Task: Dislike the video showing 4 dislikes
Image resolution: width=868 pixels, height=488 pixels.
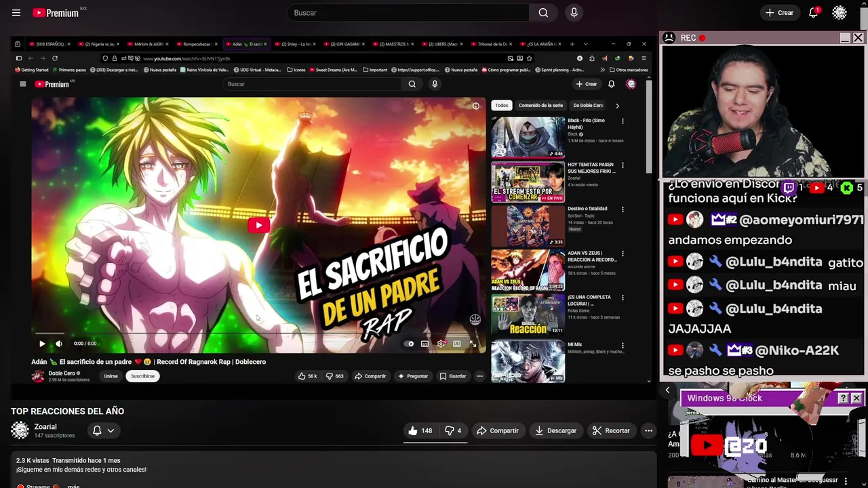Action: pos(452,430)
